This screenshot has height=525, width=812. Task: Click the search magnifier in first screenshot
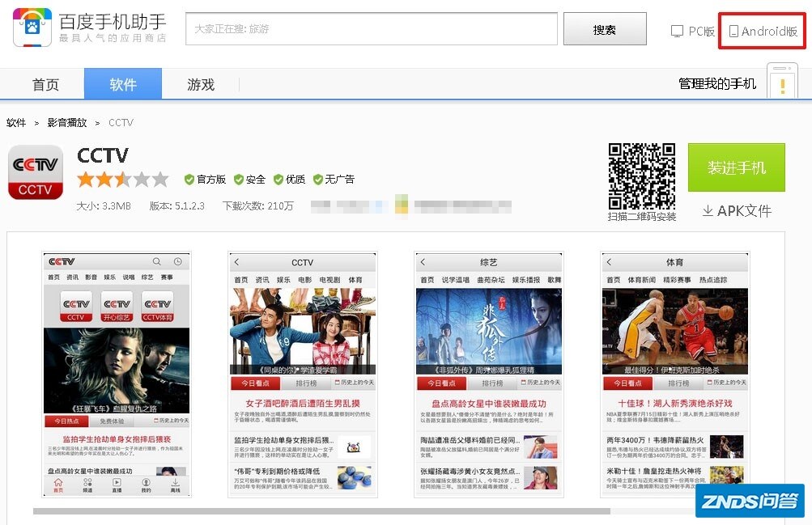point(156,262)
